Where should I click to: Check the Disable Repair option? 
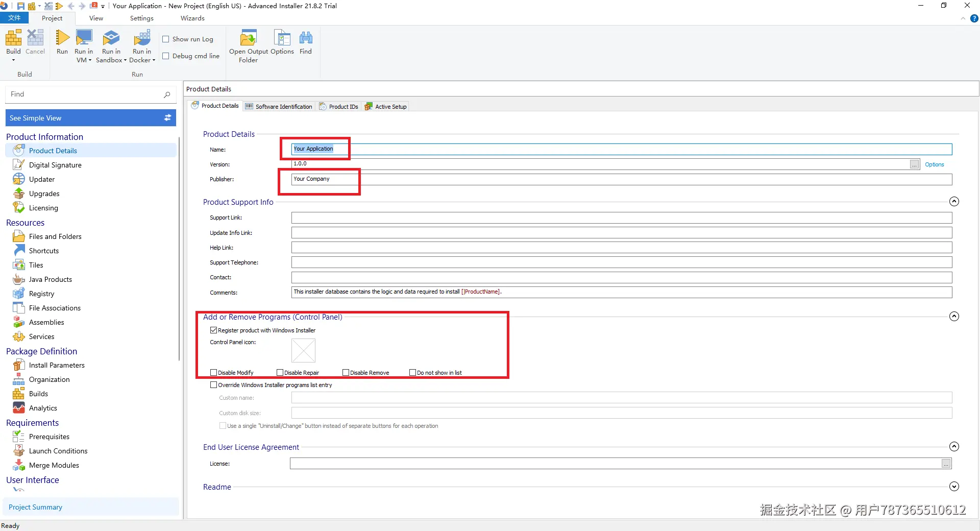280,373
